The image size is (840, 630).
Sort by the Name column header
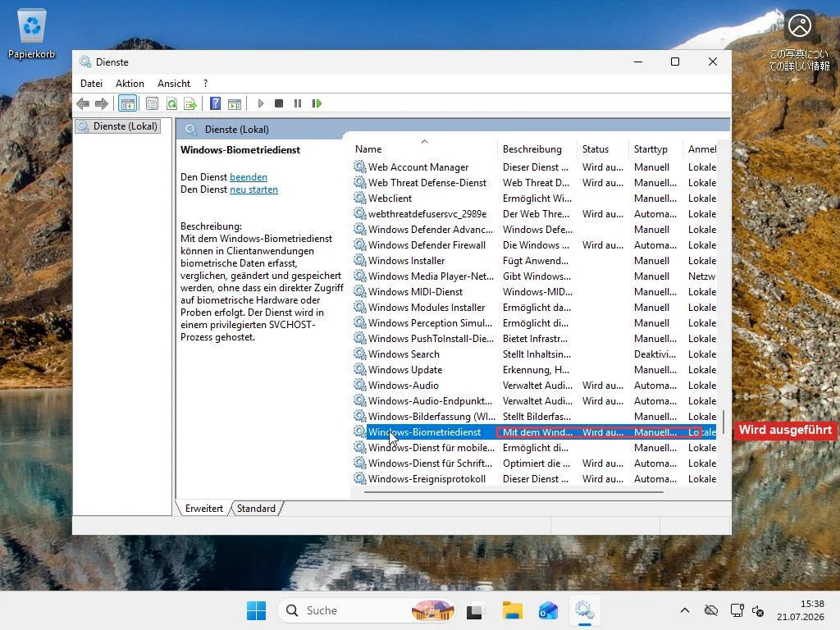click(424, 149)
